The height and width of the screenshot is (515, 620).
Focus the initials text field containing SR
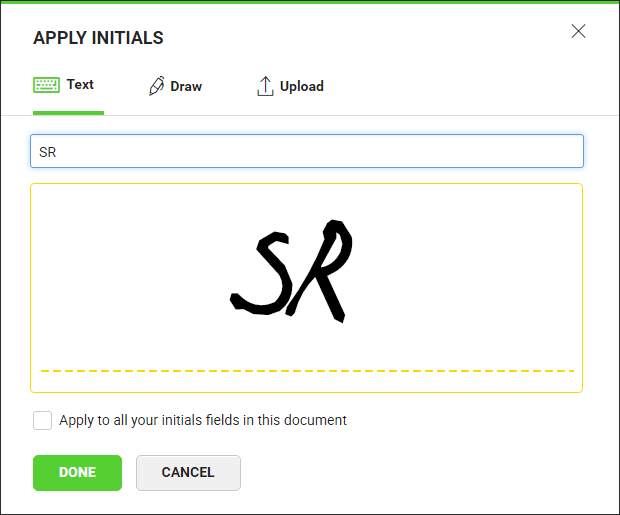(x=306, y=152)
